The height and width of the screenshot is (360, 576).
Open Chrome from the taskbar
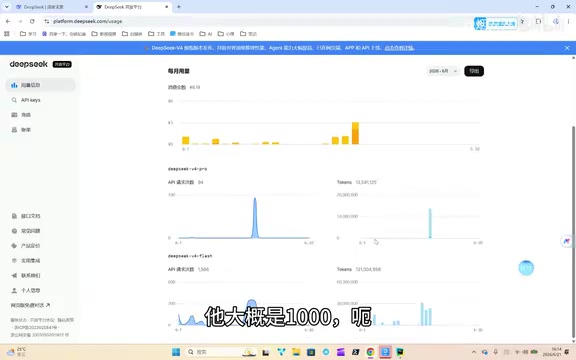[x=370, y=352]
